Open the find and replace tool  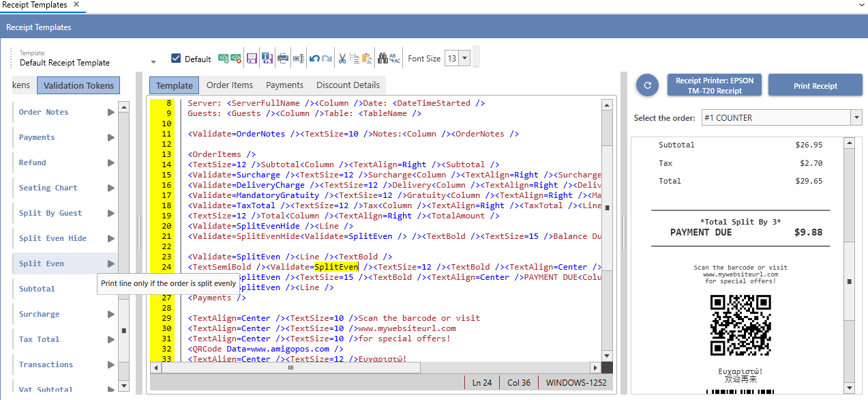395,59
